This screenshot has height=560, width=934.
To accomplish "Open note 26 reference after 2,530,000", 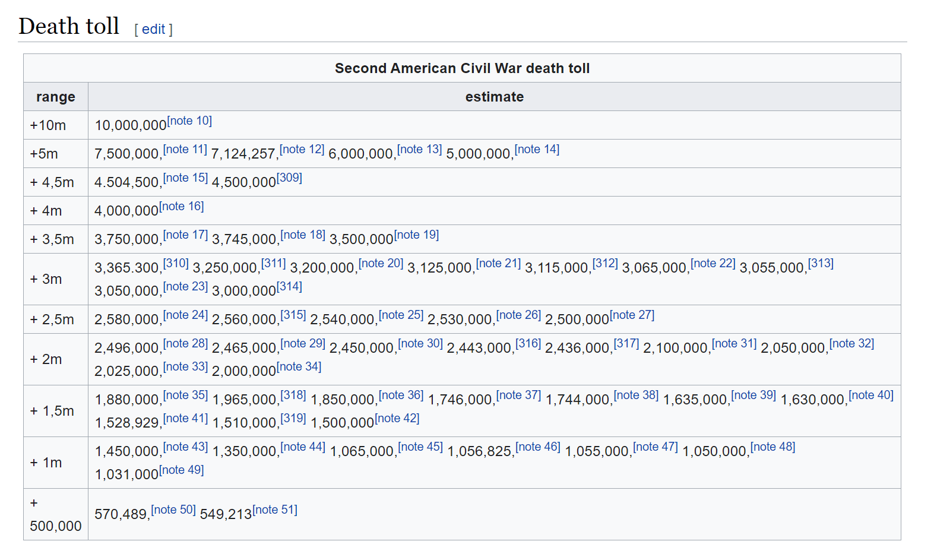I will (x=519, y=315).
